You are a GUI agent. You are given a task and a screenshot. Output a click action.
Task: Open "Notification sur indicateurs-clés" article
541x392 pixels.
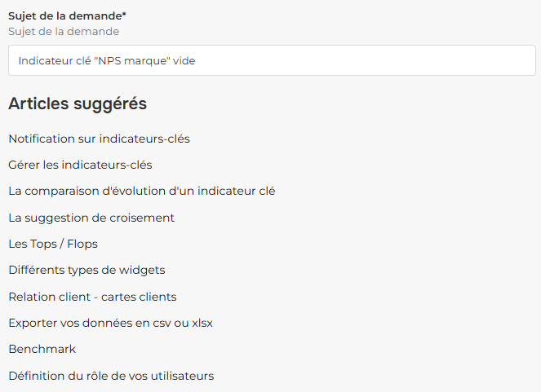pyautogui.click(x=99, y=139)
